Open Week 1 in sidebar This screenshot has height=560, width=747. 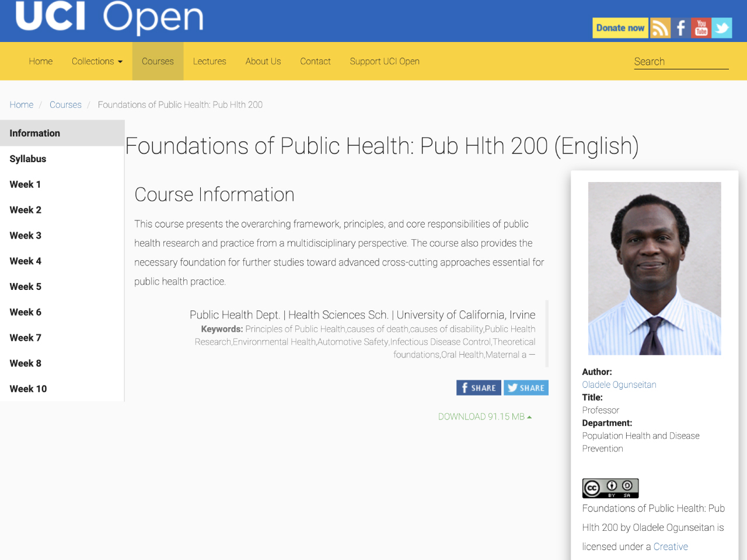coord(62,184)
